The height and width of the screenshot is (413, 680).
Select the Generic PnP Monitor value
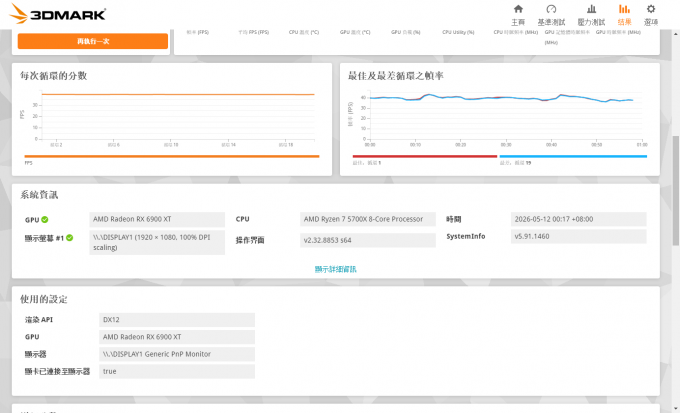[x=177, y=354]
